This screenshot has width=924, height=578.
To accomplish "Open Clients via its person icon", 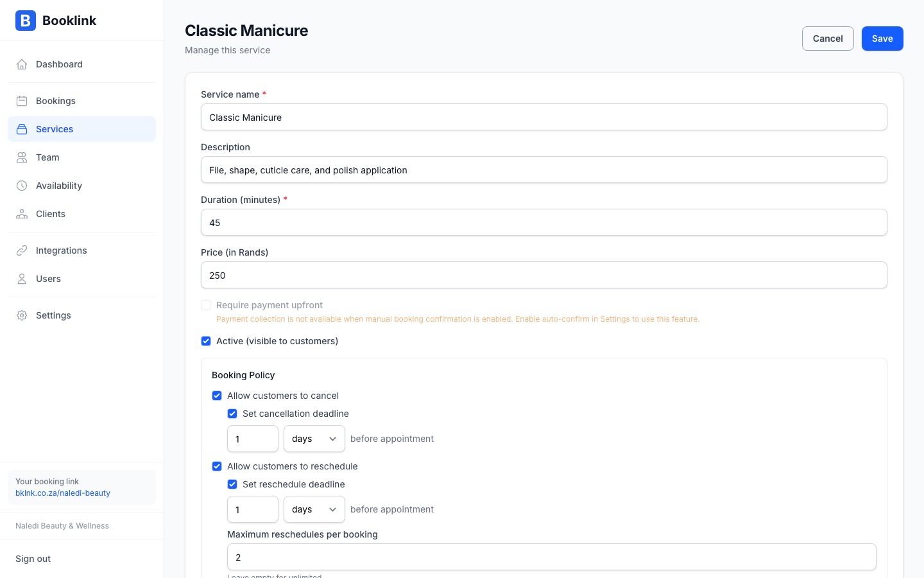I will point(22,214).
